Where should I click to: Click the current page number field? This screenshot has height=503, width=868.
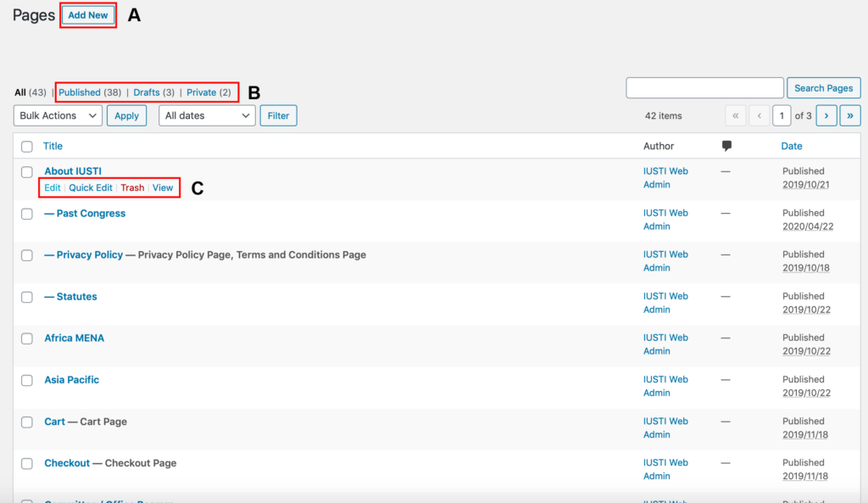(x=781, y=115)
